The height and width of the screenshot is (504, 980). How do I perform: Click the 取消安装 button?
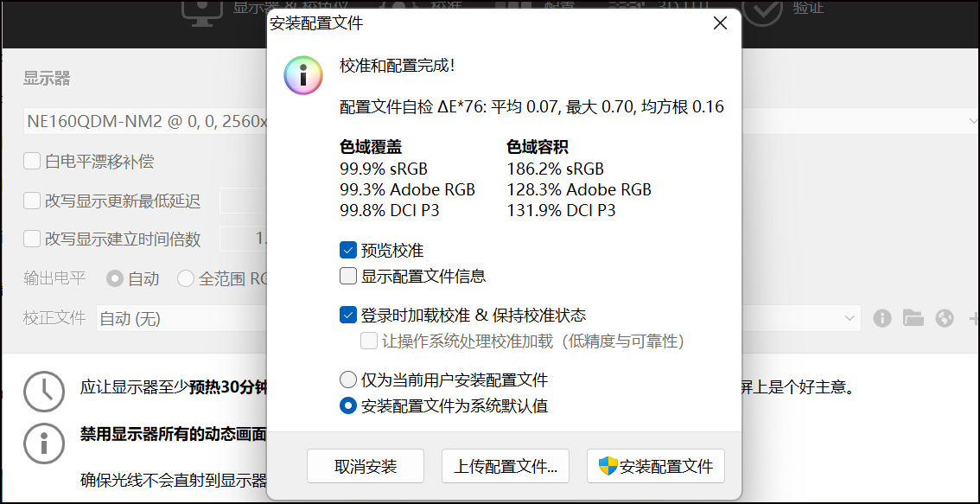366,467
